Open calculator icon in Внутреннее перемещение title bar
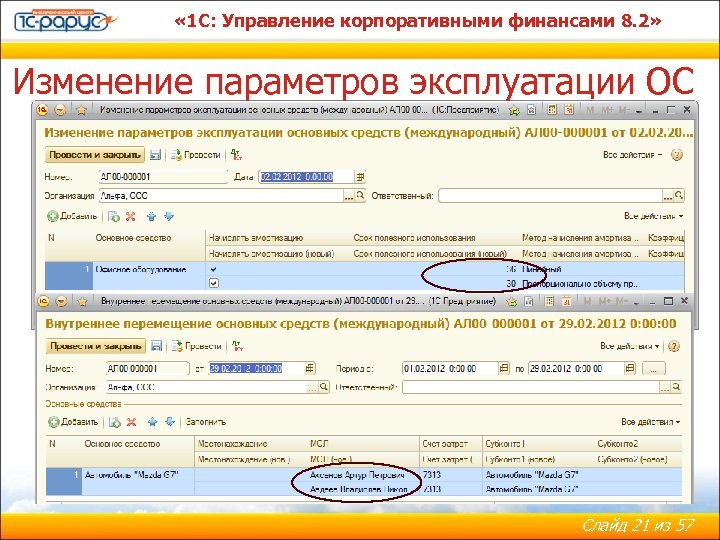The width and height of the screenshot is (720, 540). coord(550,301)
